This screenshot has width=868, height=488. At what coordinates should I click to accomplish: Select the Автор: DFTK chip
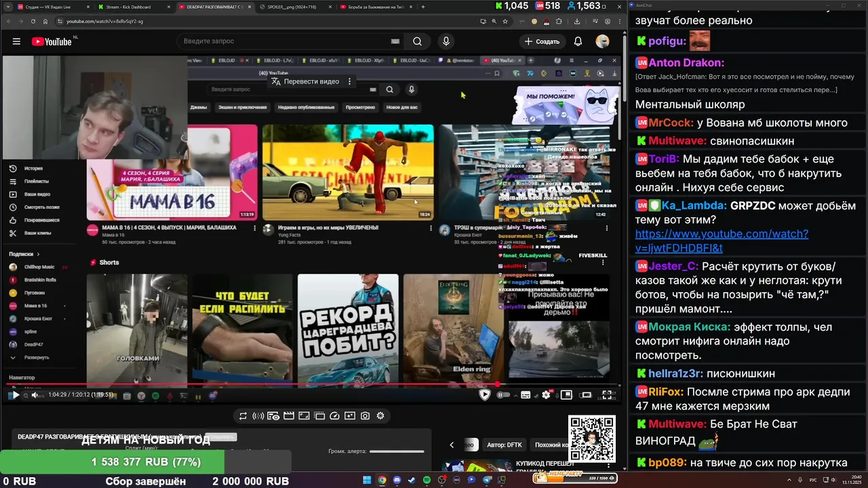tap(505, 445)
